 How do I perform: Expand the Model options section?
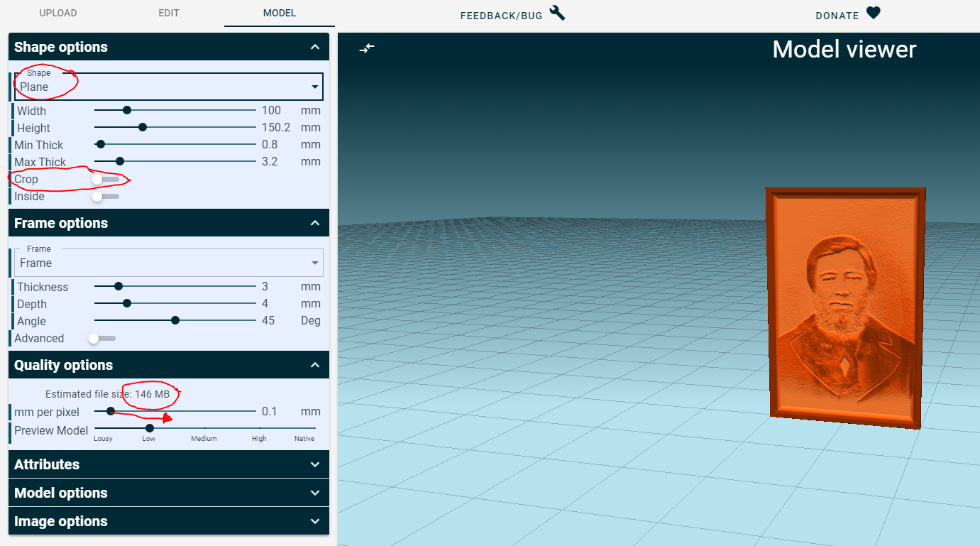[169, 493]
